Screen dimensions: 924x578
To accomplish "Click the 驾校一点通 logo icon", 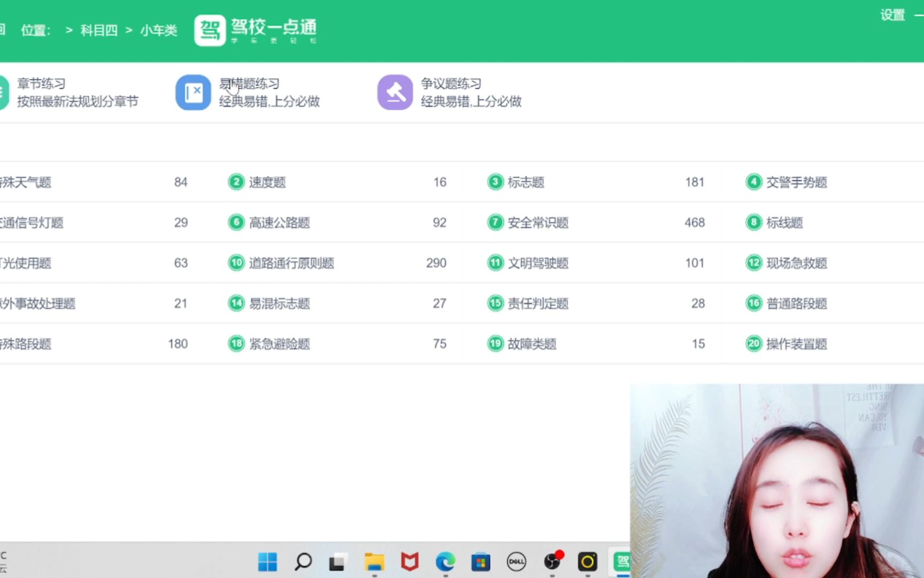I will tap(210, 30).
